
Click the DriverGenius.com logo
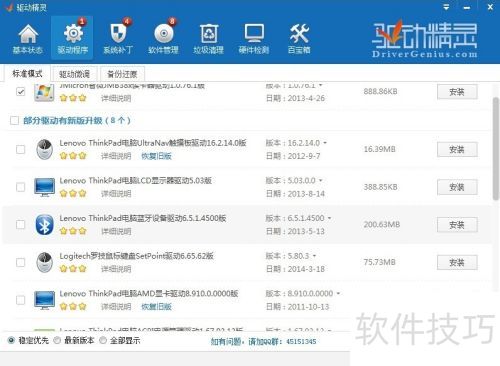pos(424,39)
